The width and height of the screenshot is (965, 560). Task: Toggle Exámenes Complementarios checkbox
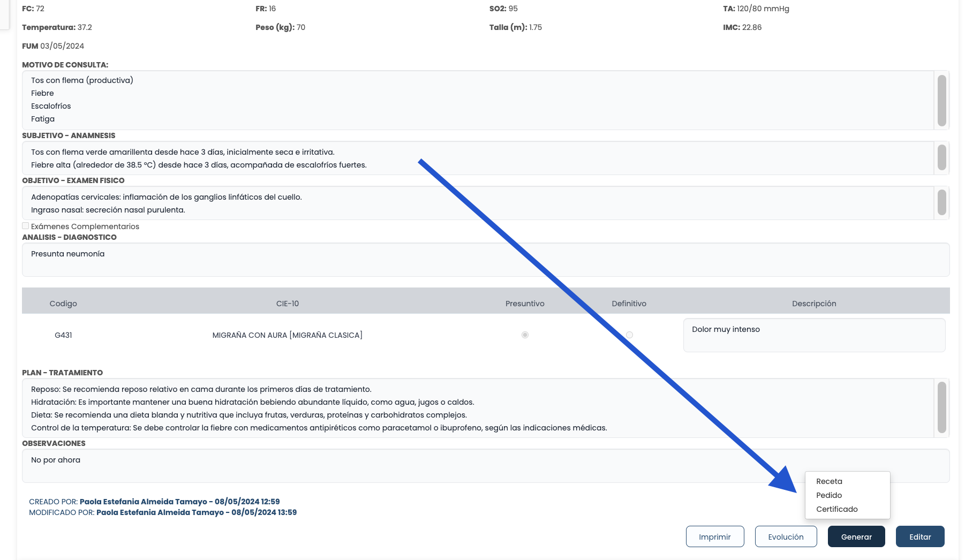coord(25,226)
